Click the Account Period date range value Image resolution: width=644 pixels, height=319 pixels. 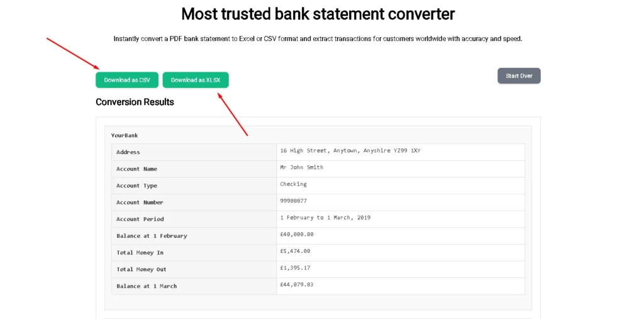pyautogui.click(x=325, y=218)
